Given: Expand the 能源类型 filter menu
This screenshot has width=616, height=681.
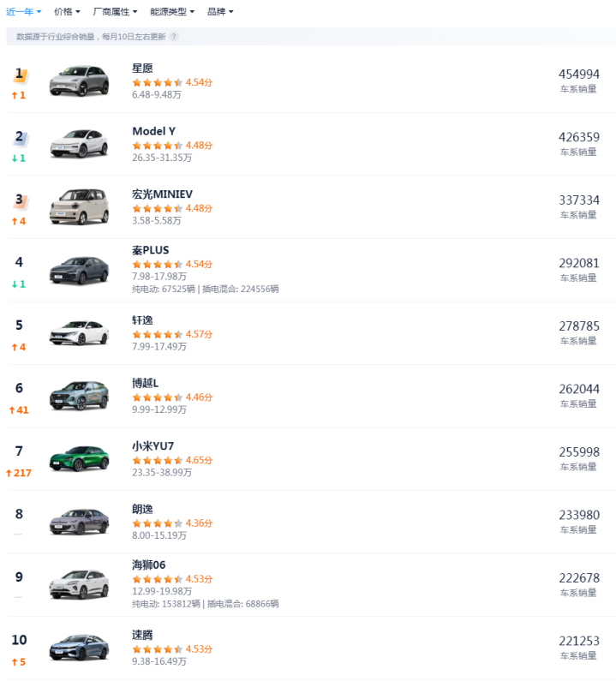Looking at the screenshot, I should tap(172, 12).
